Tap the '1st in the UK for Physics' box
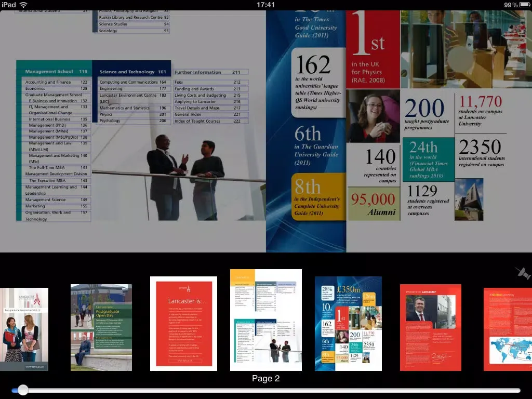The width and height of the screenshot is (532, 399). click(373, 49)
